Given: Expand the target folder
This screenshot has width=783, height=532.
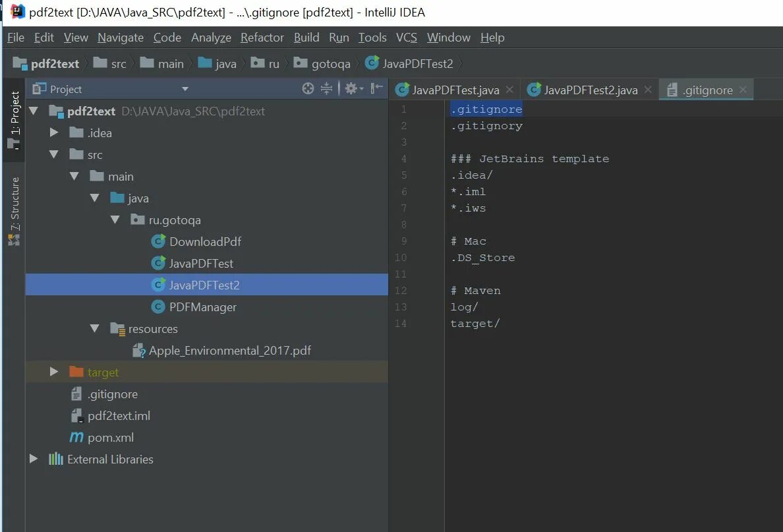Looking at the screenshot, I should [54, 372].
